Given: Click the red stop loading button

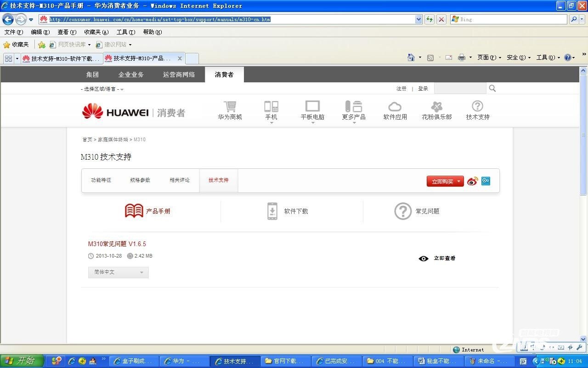Looking at the screenshot, I should (x=441, y=19).
